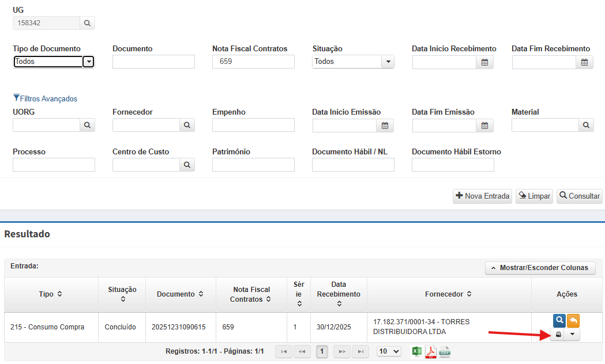Click the print icon in Ações column
This screenshot has width=605, height=364.
pos(558,335)
